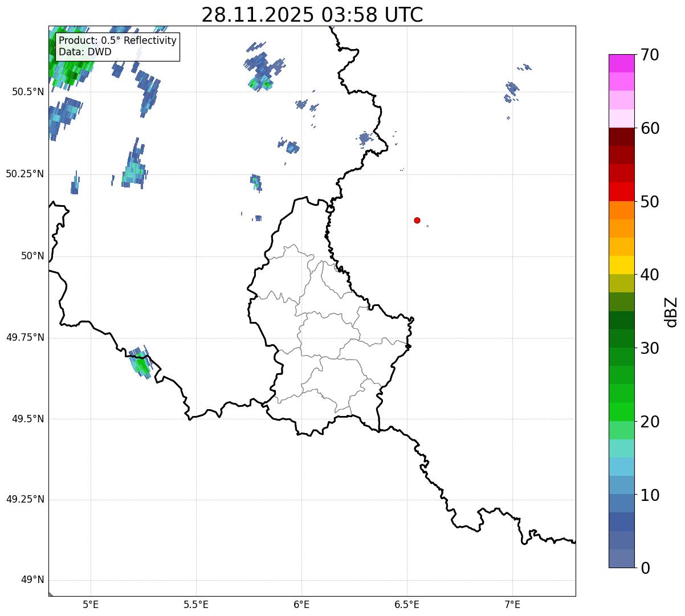Click colorbar tick value 40
Screen dimensions: 685x616
(650, 275)
